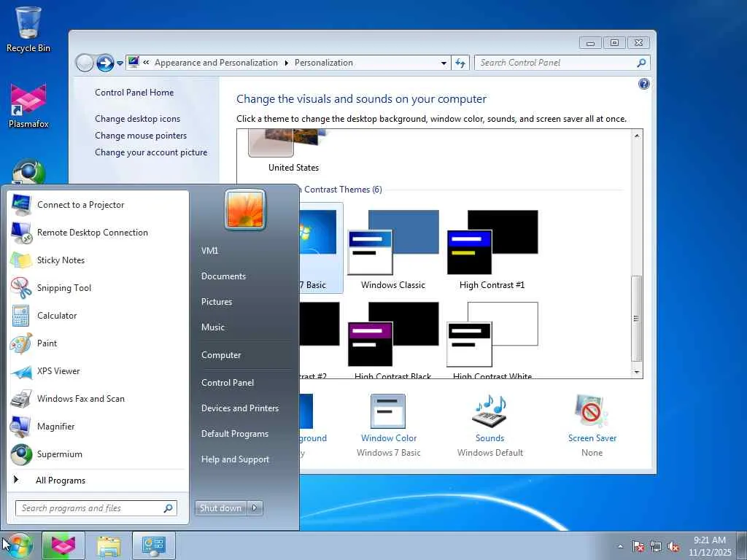The image size is (747, 560).
Task: Open Magnifier from Start menu
Action: pos(98,426)
